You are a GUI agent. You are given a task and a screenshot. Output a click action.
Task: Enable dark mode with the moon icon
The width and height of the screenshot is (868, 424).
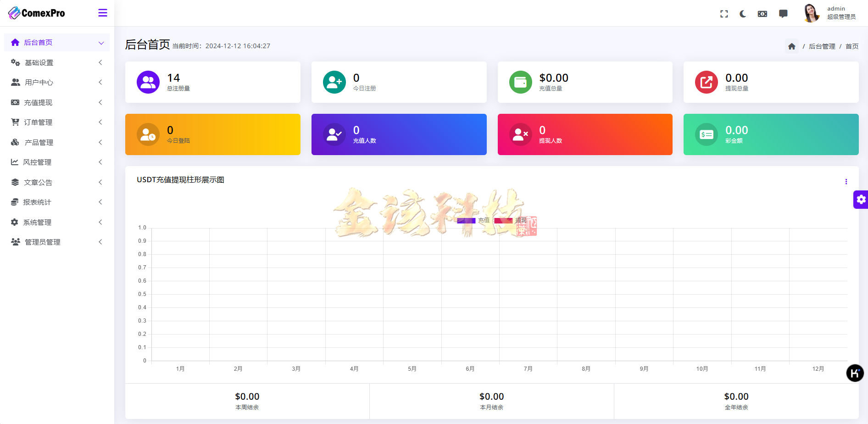(x=744, y=14)
